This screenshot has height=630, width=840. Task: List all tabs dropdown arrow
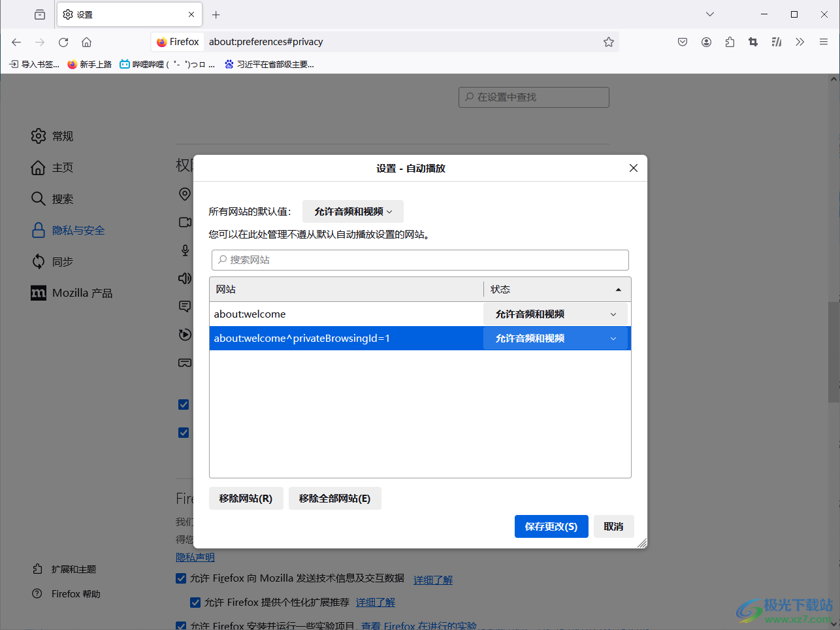pyautogui.click(x=710, y=14)
